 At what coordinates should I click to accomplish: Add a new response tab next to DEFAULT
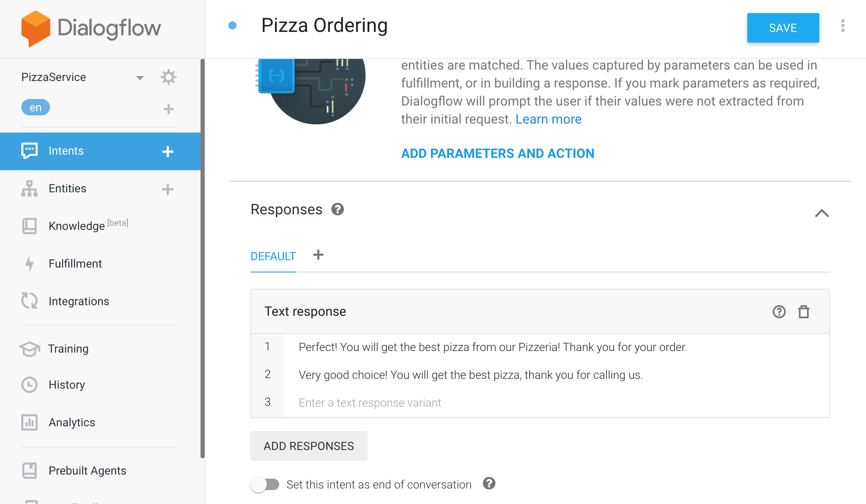tap(318, 255)
